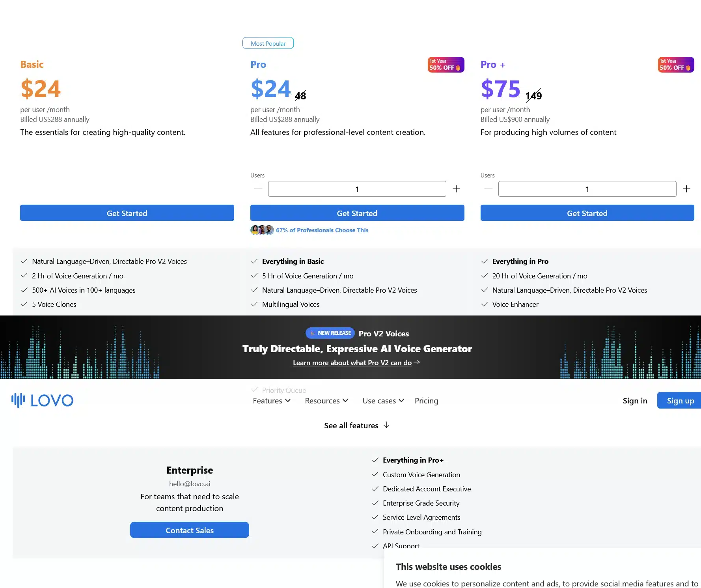
Task: Click the 1st Year 50% OFF badge on Pro
Action: tap(446, 65)
